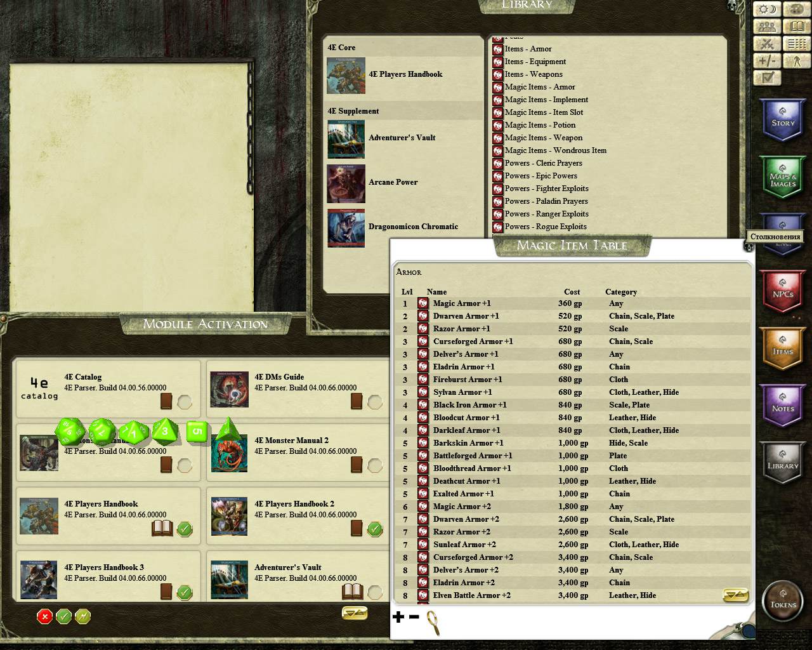
Task: Toggle the 4E Catalog load checkbox
Action: tap(185, 402)
